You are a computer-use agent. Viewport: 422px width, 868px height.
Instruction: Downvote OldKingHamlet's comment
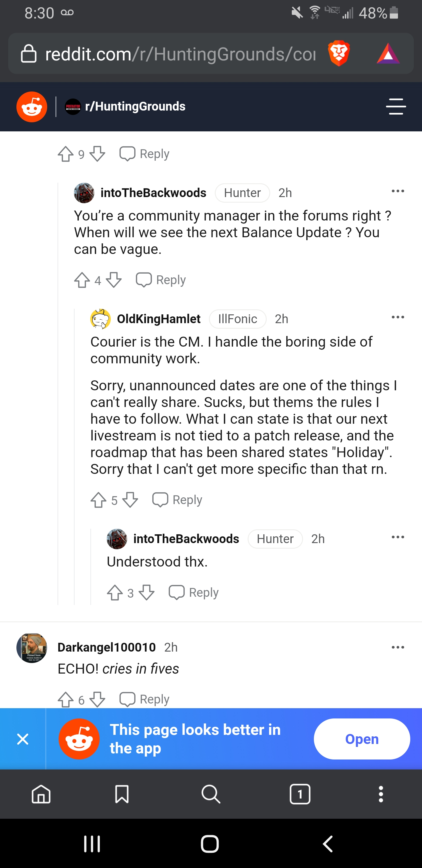coord(130,500)
